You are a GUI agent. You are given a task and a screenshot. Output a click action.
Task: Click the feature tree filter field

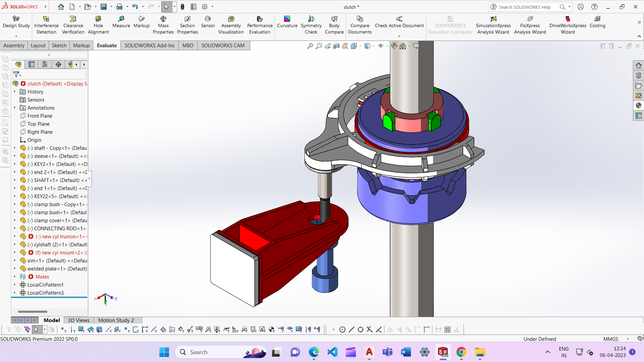[x=49, y=74]
